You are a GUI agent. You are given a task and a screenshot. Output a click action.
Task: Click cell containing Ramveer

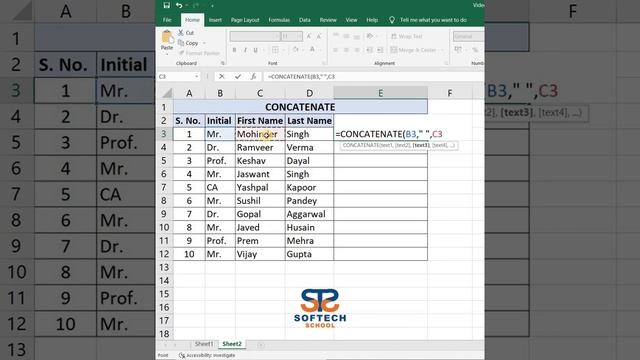pos(260,147)
